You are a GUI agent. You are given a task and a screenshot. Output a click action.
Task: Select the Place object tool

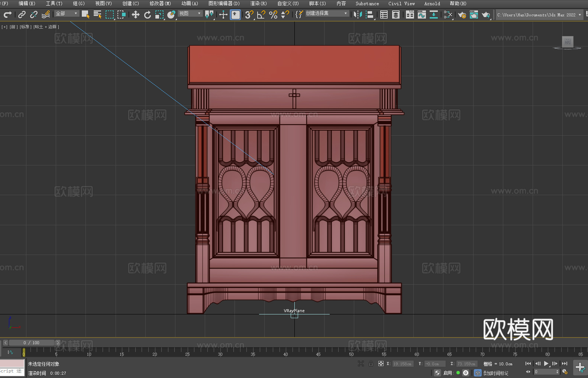(x=171, y=14)
